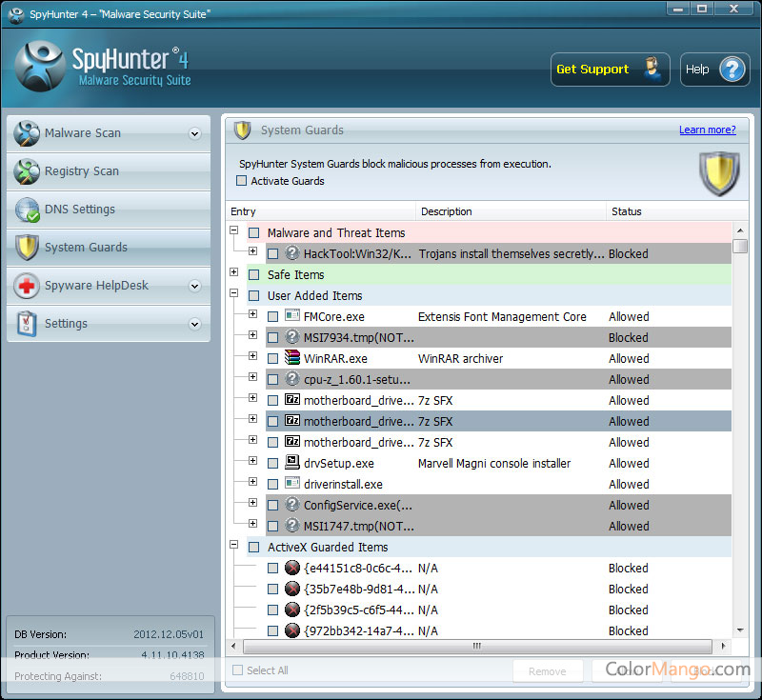Click the Settings clipboard icon in sidebar
This screenshot has width=762, height=700.
(27, 324)
